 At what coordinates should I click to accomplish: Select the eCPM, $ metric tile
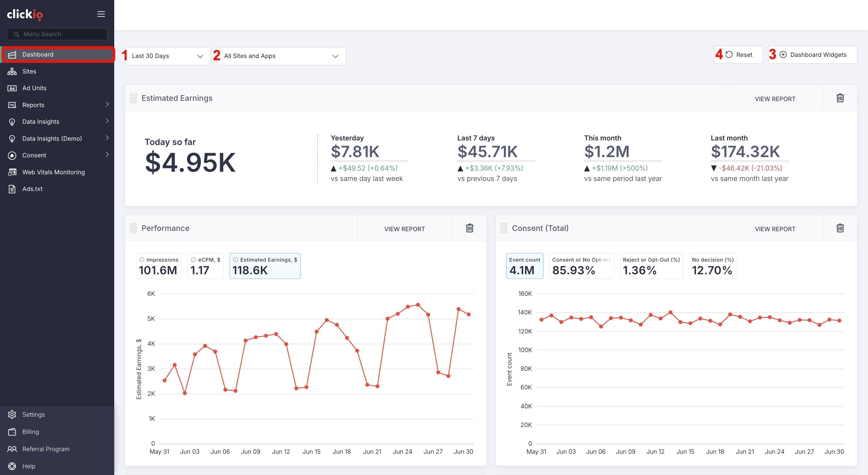(x=205, y=266)
